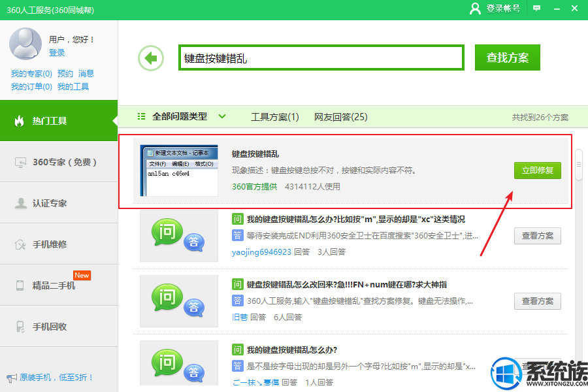Click the wrench icon beside 手机维修
The width and height of the screenshot is (588, 392).
(20, 244)
